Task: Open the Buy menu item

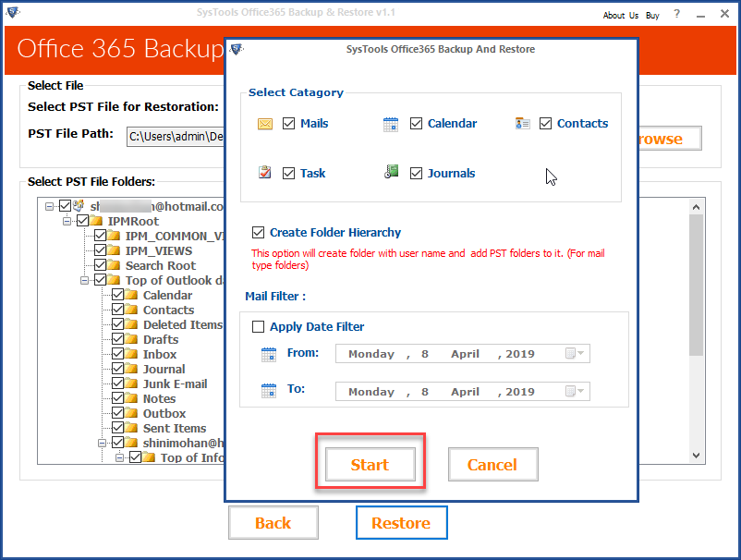Action: tap(652, 15)
